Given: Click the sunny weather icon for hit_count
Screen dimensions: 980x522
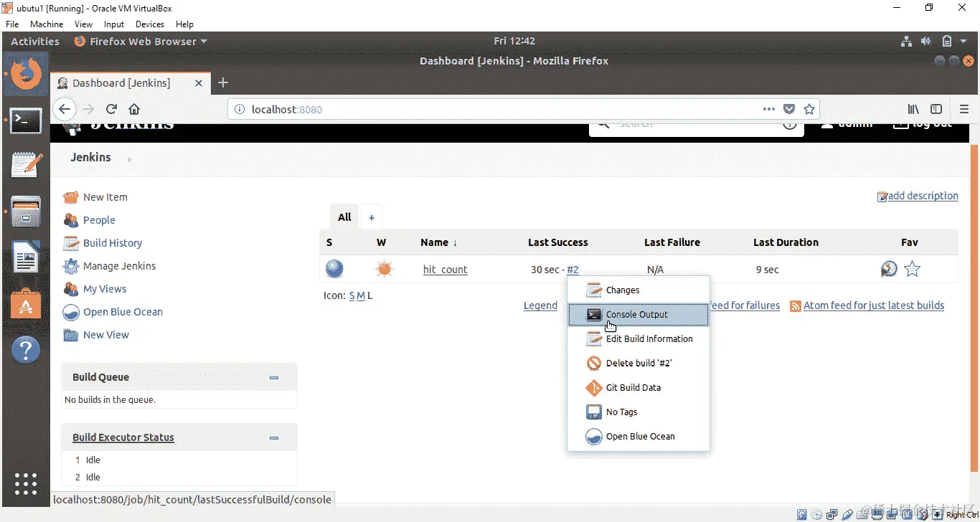Looking at the screenshot, I should pos(385,270).
